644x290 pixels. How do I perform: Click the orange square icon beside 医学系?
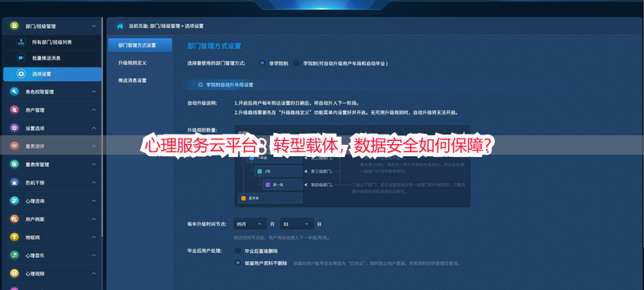[x=243, y=198]
